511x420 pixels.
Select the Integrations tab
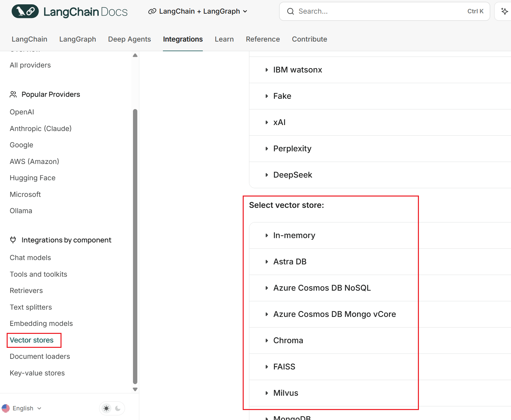183,39
